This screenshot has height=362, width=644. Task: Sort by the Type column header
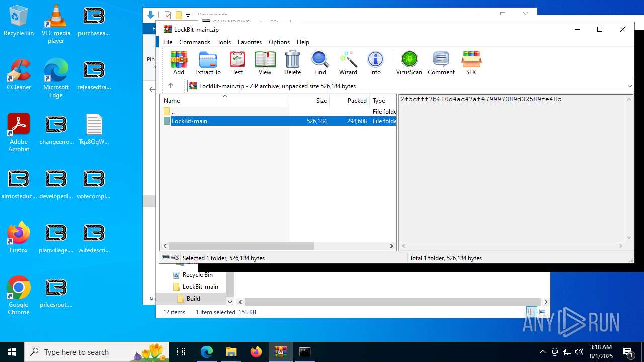[383, 100]
